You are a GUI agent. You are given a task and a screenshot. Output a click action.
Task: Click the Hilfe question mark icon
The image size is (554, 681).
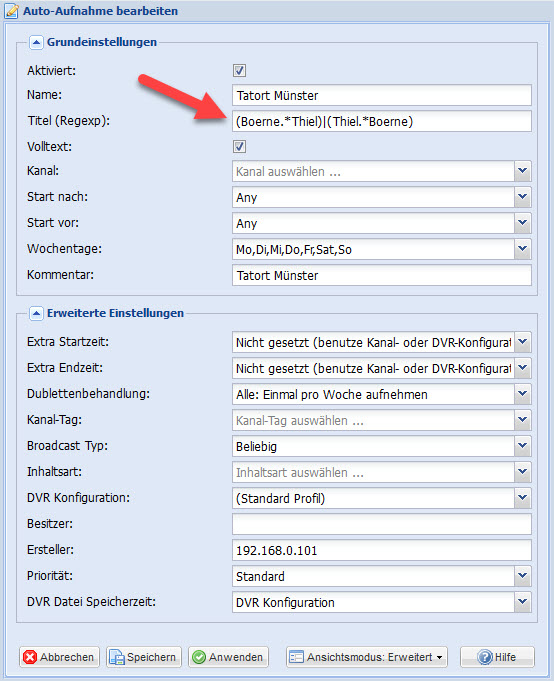tap(485, 657)
